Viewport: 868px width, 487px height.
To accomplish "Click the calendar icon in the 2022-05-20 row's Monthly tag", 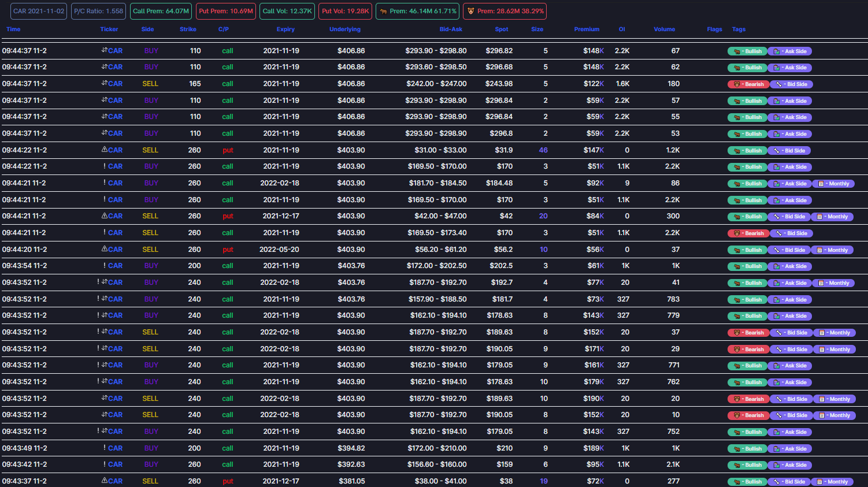I will [819, 250].
